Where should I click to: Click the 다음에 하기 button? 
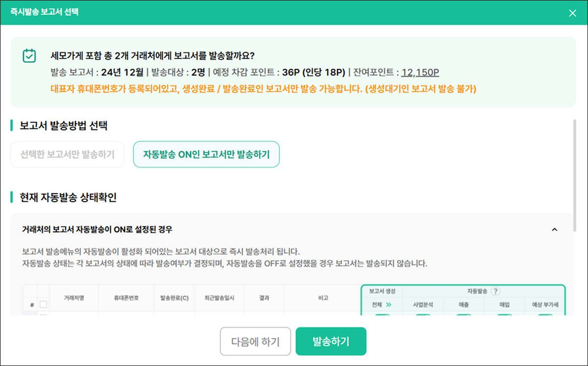tap(255, 341)
